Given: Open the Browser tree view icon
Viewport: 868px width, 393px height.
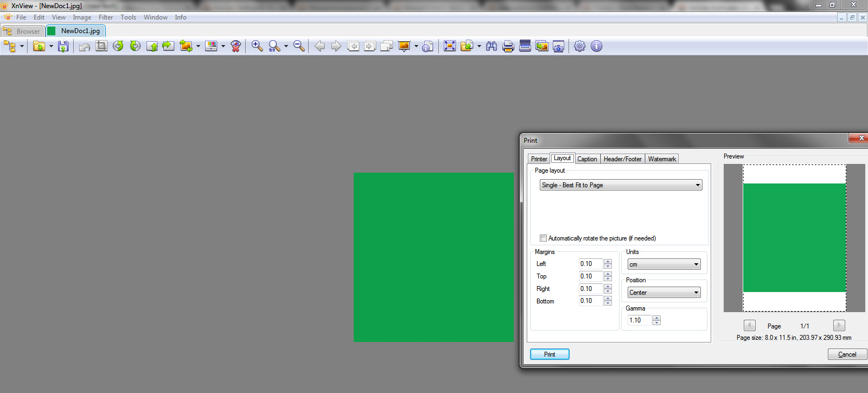Looking at the screenshot, I should tap(10, 46).
